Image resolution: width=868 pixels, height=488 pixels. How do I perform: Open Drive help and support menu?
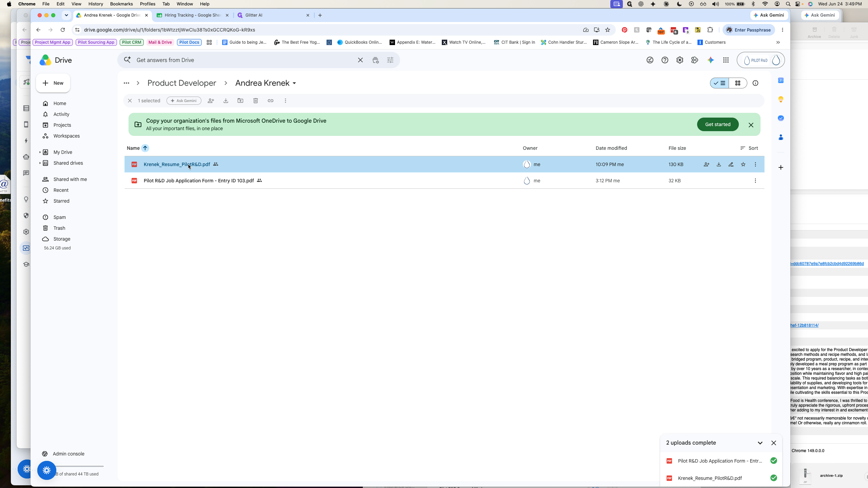665,60
